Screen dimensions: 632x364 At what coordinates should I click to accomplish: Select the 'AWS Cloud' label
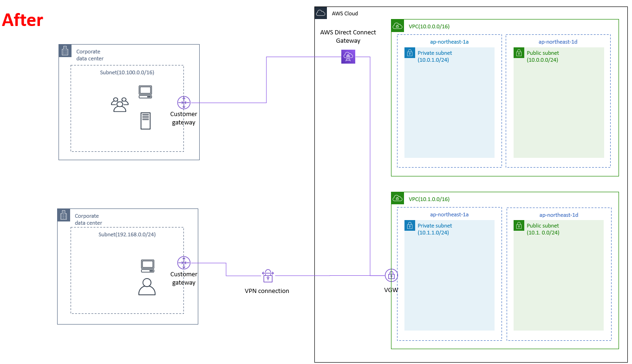coord(345,13)
